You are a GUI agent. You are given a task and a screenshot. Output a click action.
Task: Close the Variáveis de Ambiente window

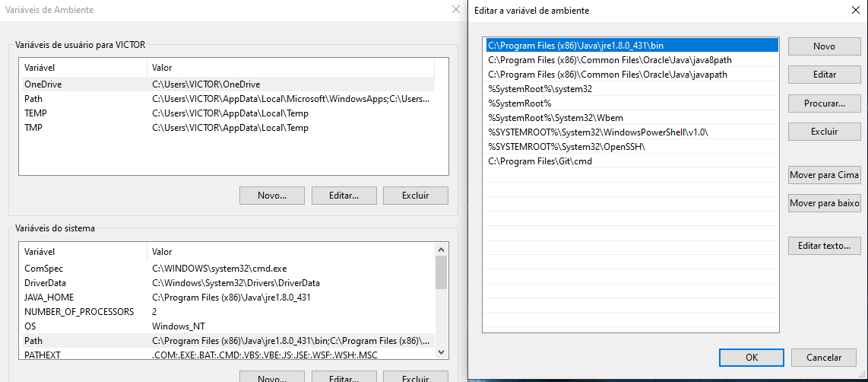pyautogui.click(x=455, y=9)
